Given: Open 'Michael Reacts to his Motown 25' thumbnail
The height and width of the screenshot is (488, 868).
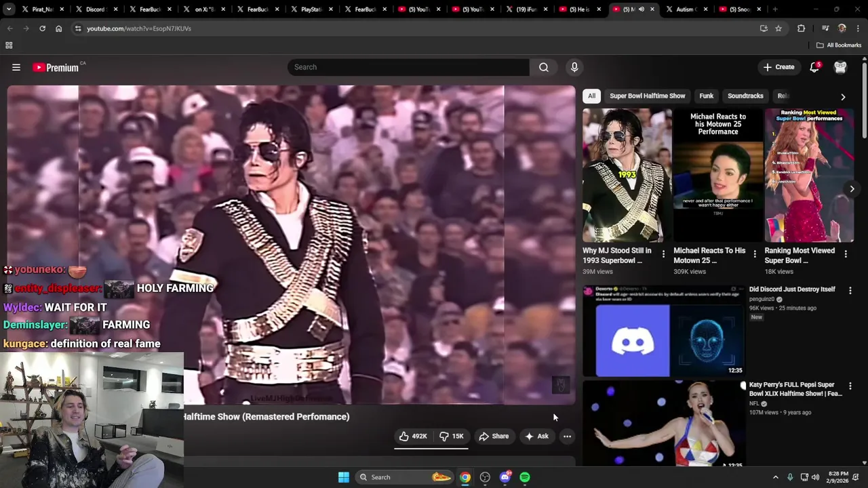Looking at the screenshot, I should (x=718, y=176).
